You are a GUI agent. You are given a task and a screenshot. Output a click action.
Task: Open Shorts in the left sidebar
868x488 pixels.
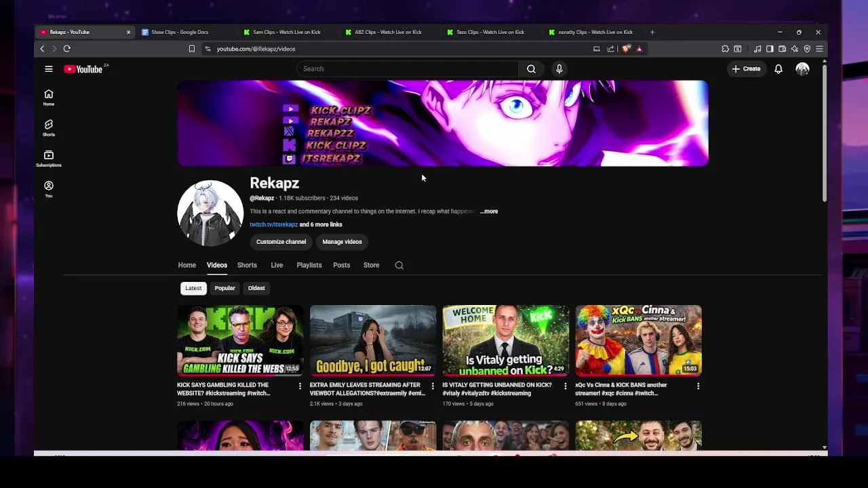tap(49, 128)
